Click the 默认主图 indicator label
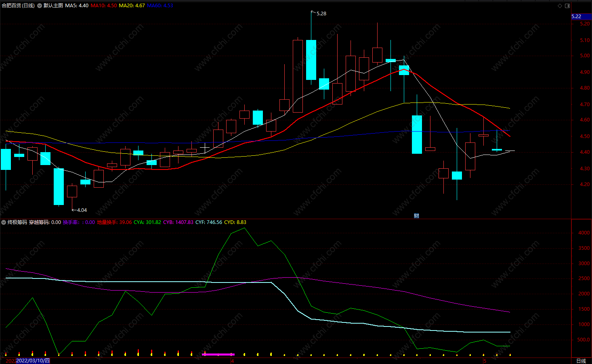This screenshot has width=592, height=364. 53,6
